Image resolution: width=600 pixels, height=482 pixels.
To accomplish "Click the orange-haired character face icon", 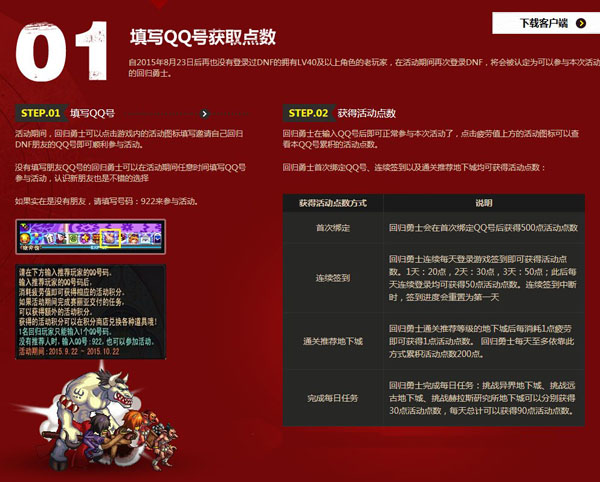I will (x=134, y=239).
